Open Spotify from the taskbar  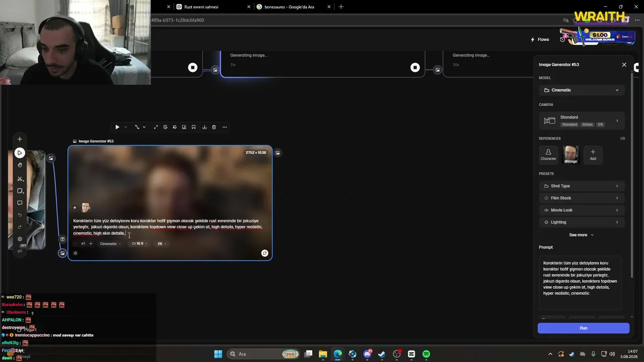(426, 354)
